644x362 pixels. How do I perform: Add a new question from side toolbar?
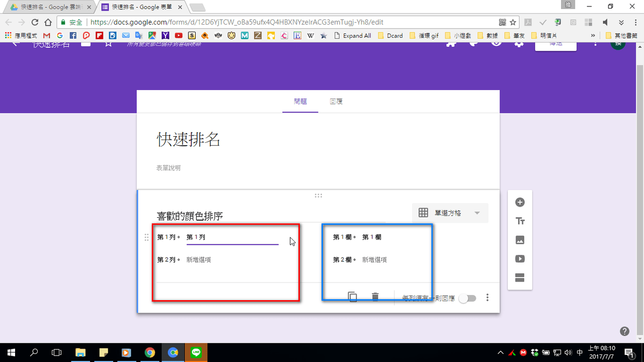point(520,203)
